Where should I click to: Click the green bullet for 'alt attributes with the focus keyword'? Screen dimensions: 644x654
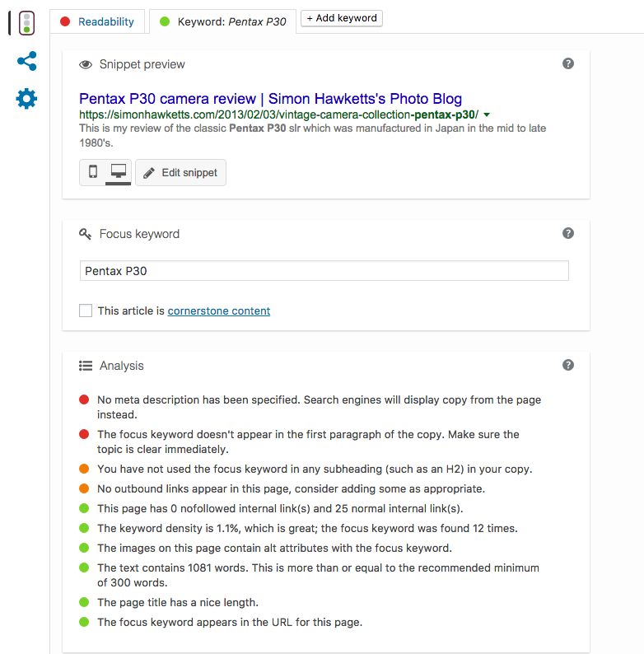point(84,548)
